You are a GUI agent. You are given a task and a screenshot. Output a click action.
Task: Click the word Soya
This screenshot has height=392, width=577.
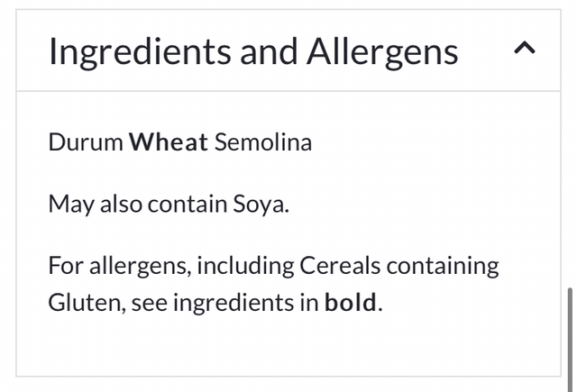262,205
